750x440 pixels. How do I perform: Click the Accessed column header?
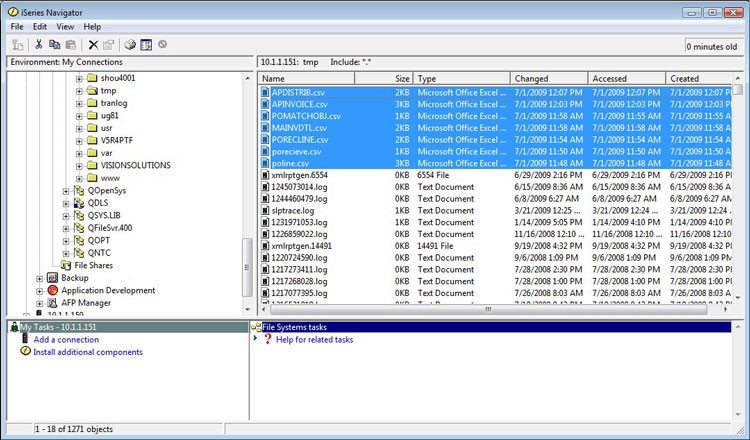point(627,78)
